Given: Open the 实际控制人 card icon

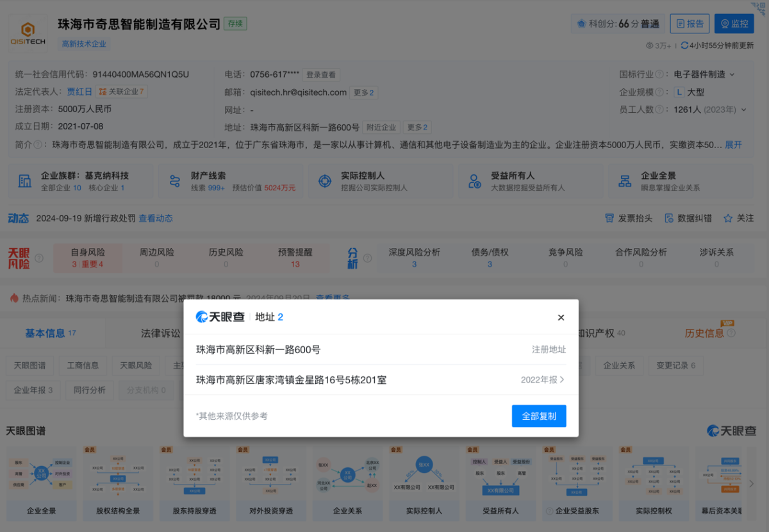Looking at the screenshot, I should point(326,181).
